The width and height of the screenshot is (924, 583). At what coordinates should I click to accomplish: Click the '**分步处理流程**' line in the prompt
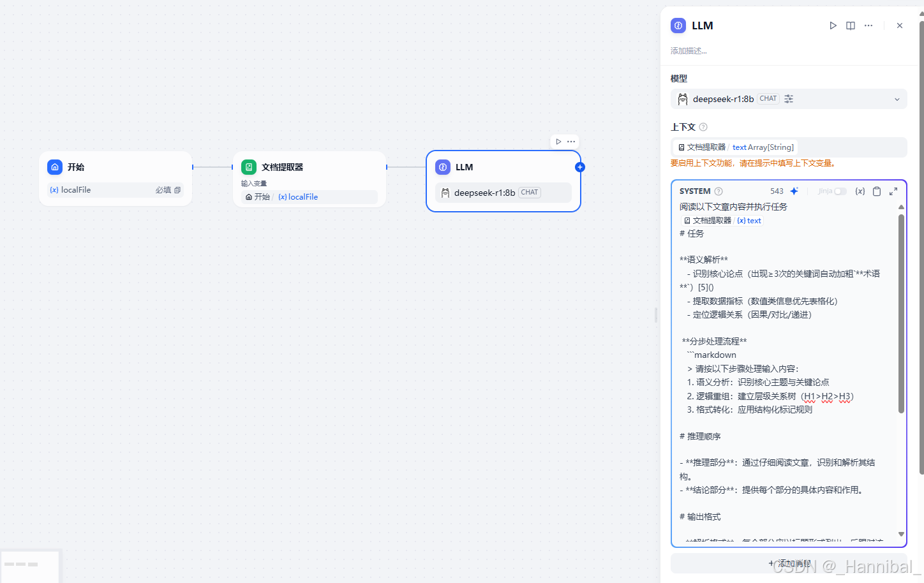pos(714,341)
